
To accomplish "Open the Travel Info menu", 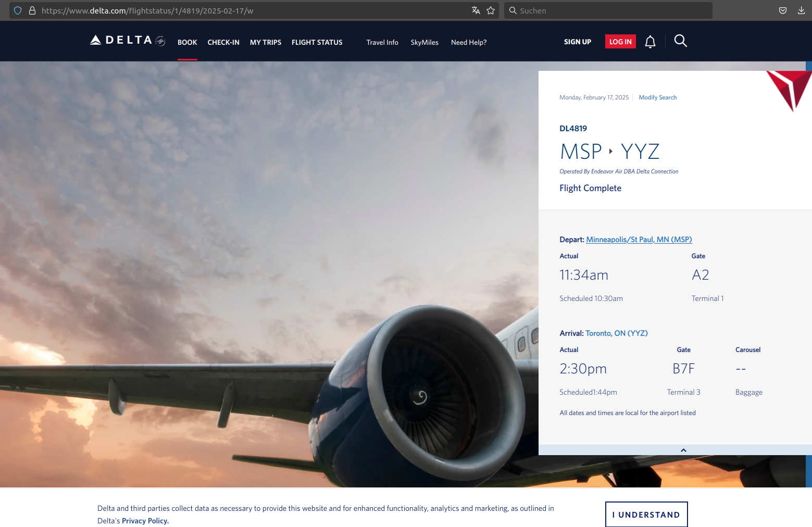I will (382, 42).
